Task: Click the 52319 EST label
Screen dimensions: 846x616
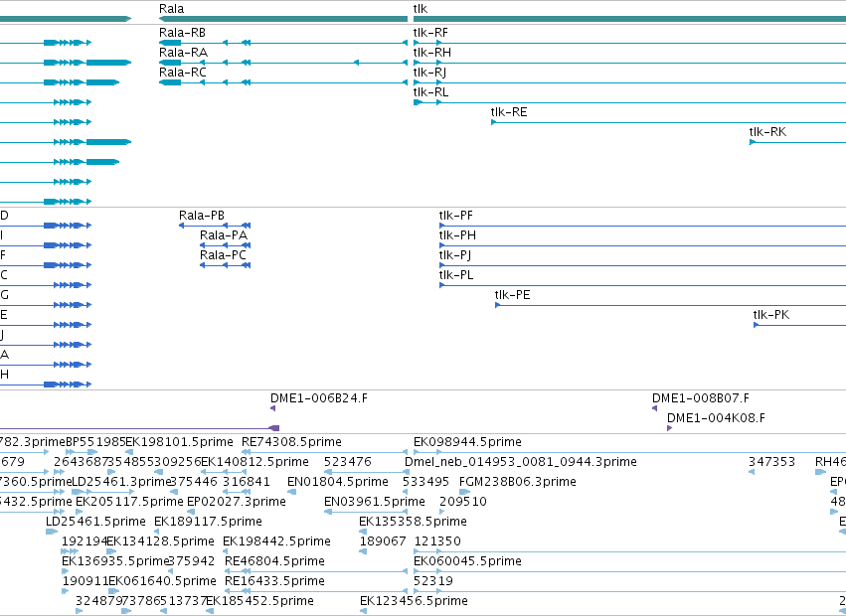Action: [433, 581]
